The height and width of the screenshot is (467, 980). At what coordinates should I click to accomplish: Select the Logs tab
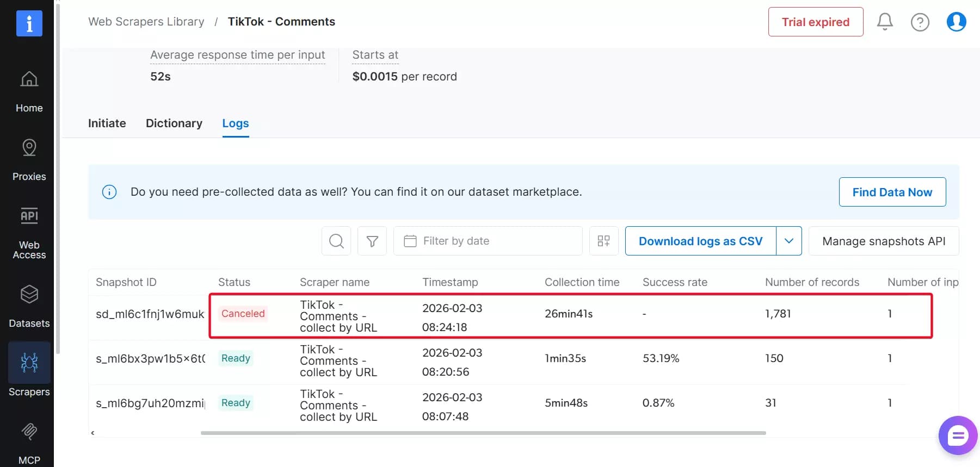236,123
